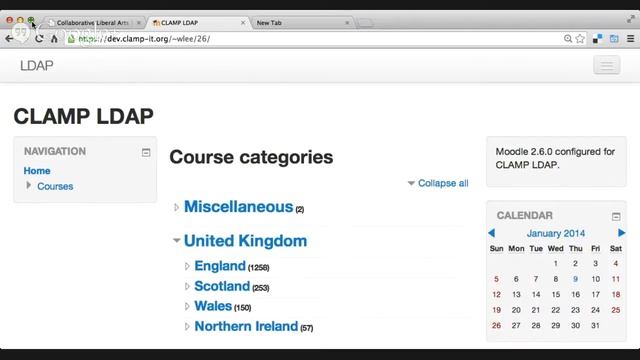
Task: Open the Miscellaneous category link
Action: (238, 207)
